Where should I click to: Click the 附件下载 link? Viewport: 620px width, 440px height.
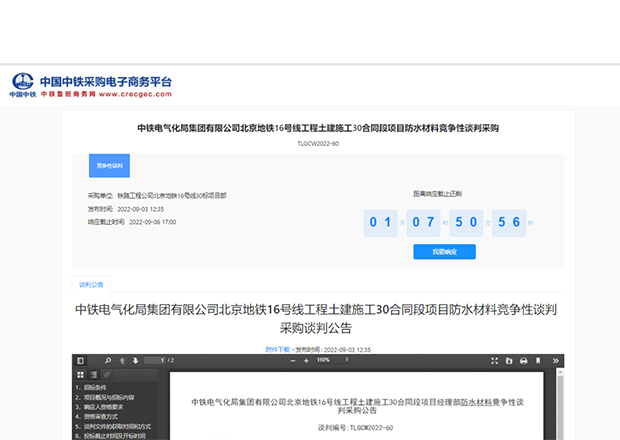point(278,349)
